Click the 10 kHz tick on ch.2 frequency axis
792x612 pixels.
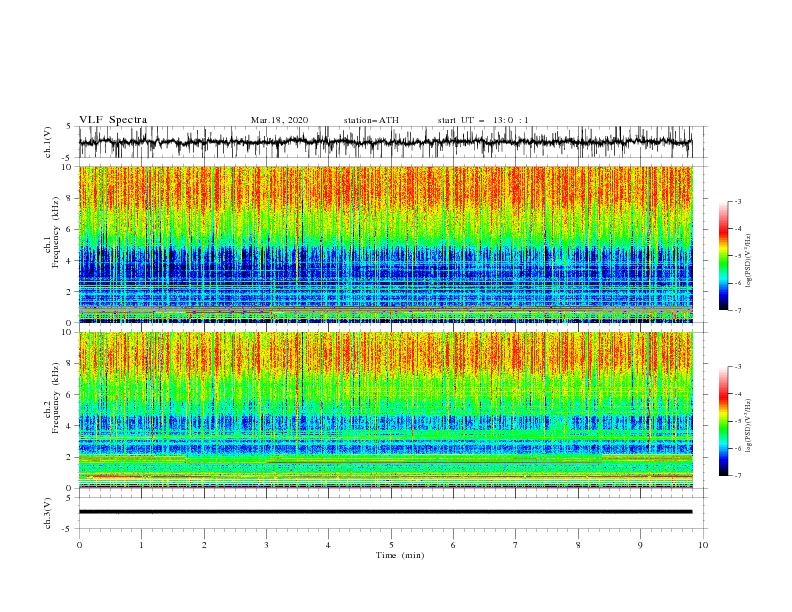(x=68, y=332)
